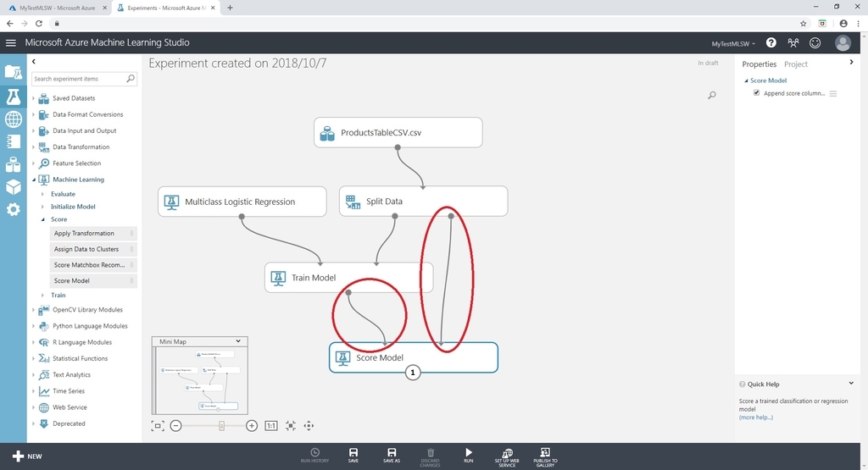Reload the browser page
The image size is (868, 470).
click(39, 23)
